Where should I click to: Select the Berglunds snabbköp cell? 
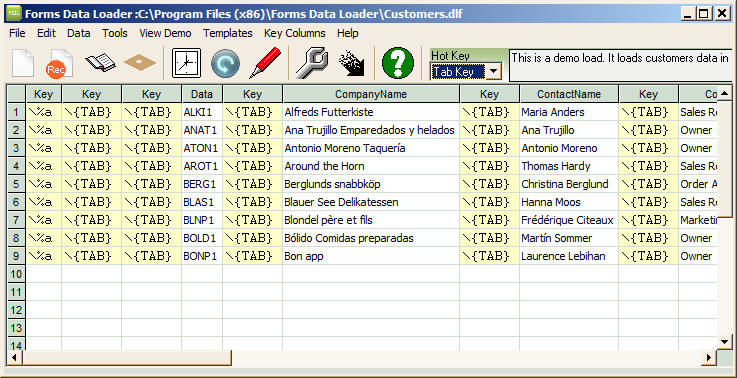click(x=371, y=184)
